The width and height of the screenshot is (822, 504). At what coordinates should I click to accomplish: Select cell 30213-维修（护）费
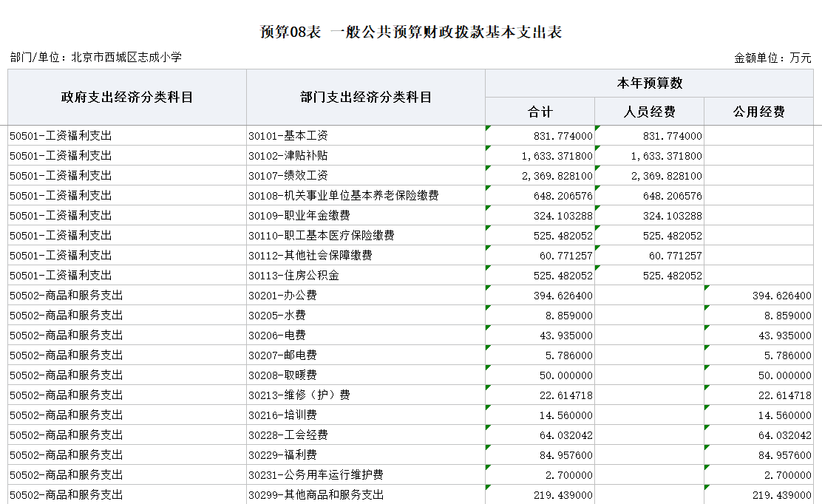coord(366,395)
